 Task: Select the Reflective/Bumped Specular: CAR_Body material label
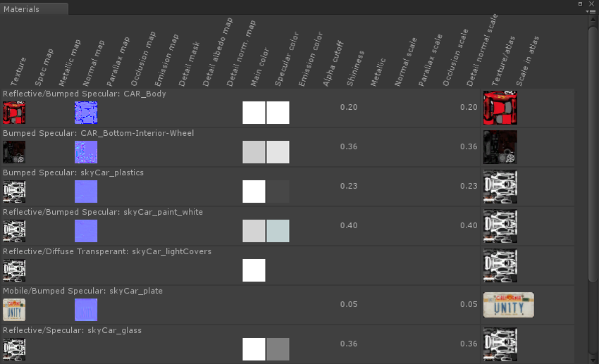tap(84, 94)
